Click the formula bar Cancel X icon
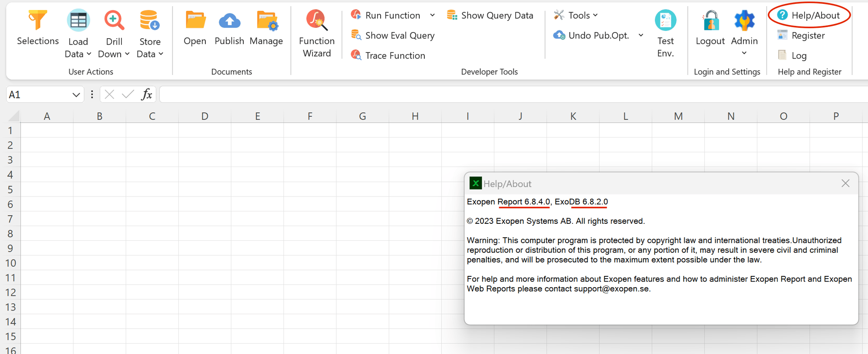 [x=109, y=95]
